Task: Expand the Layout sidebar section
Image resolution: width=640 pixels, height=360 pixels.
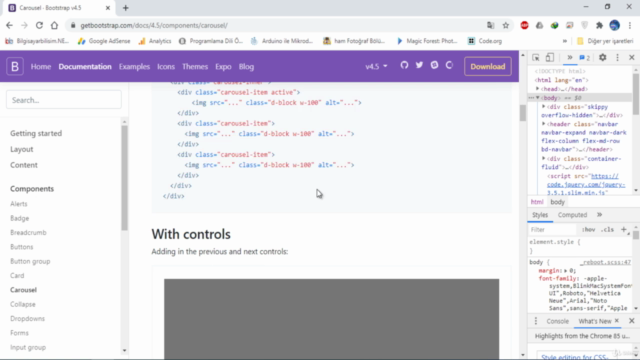Action: 22,149
